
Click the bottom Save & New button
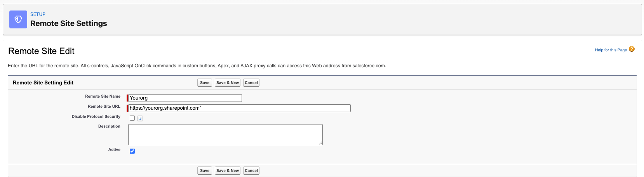coord(228,171)
